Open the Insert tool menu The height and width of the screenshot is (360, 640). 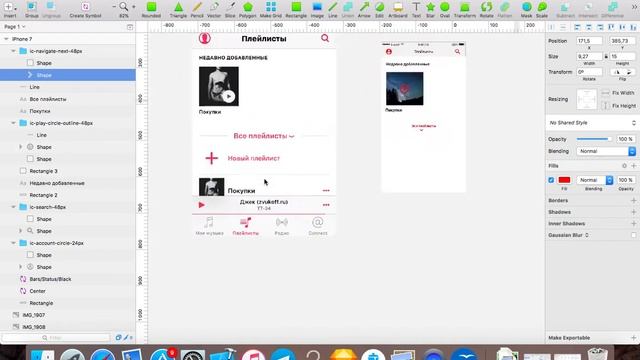coord(10,9)
